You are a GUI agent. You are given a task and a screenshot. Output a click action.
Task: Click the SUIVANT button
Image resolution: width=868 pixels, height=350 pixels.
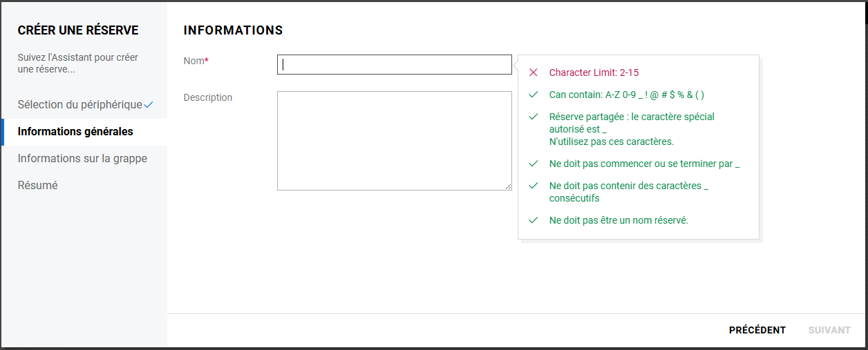point(829,330)
